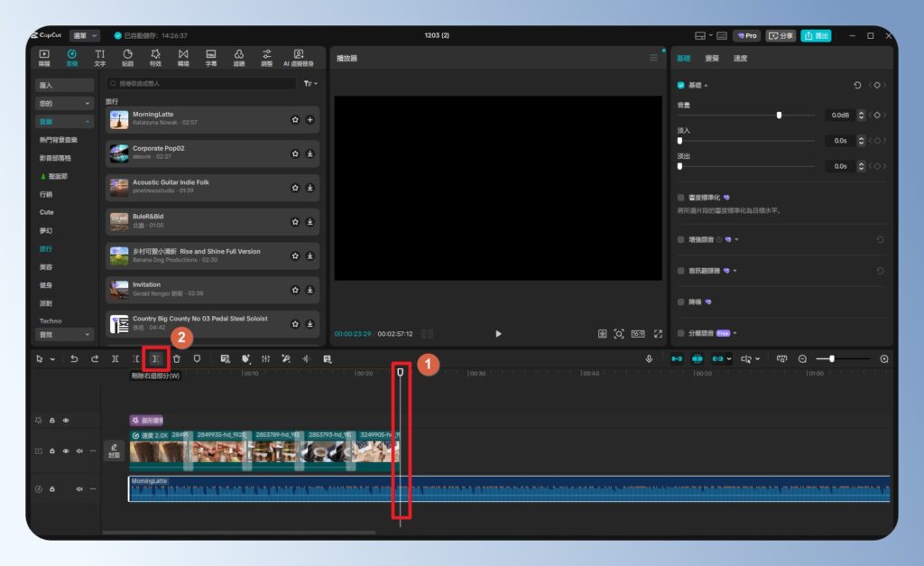The image size is (924, 566).
Task: Switch to the Speed (速度) tab
Action: tap(740, 58)
